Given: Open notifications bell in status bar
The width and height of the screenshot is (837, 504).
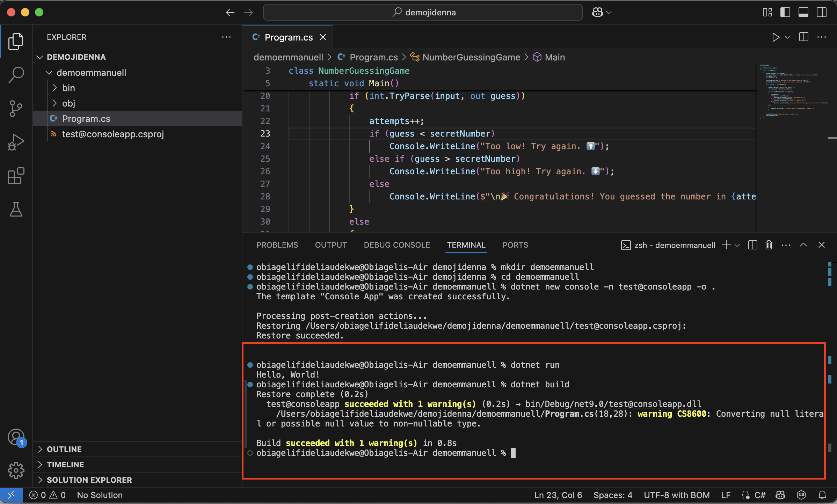Looking at the screenshot, I should 822,495.
